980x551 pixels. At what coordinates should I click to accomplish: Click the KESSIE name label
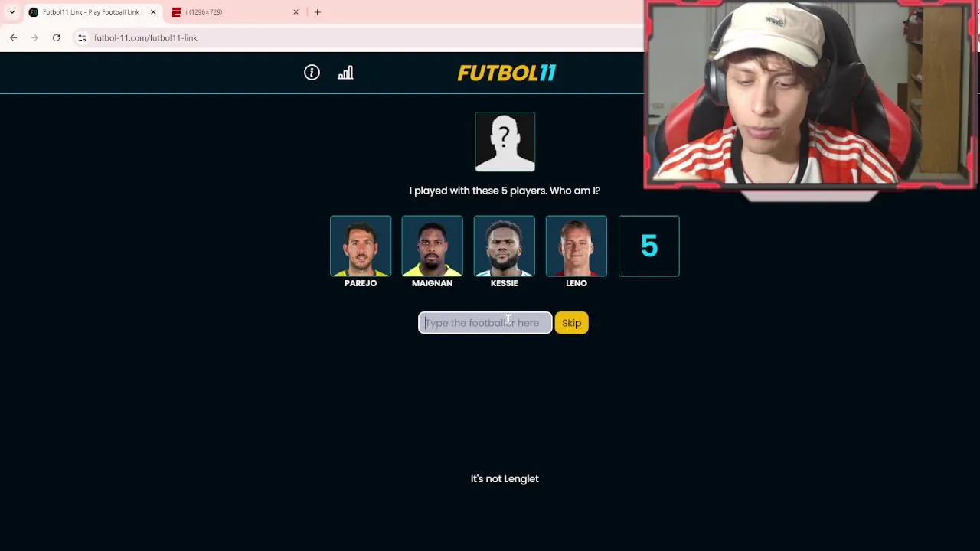(x=504, y=283)
